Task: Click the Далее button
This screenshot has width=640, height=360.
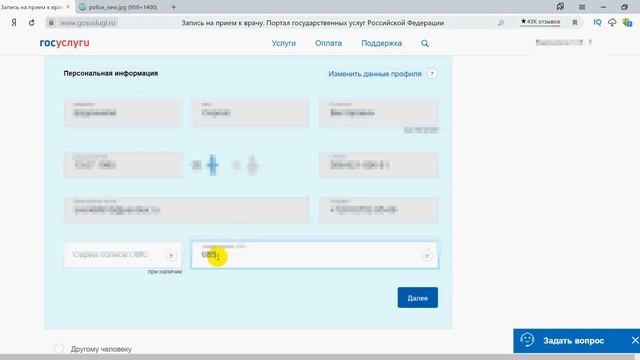Action: click(418, 298)
